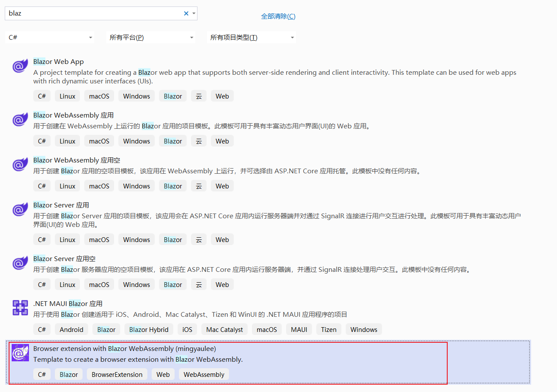Click the C# tag in Browser extension row
Image resolution: width=557 pixels, height=392 pixels.
(x=42, y=375)
